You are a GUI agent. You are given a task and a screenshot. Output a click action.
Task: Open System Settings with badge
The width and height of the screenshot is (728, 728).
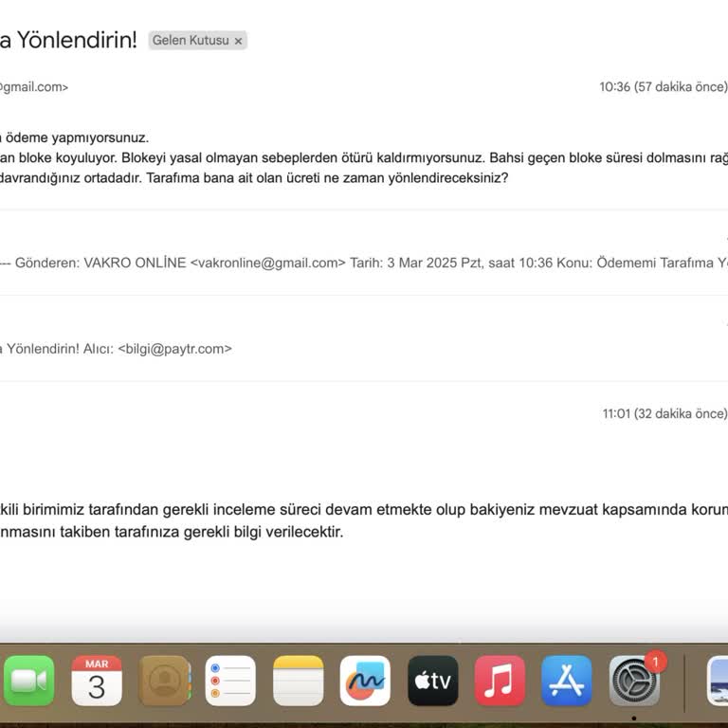(634, 681)
